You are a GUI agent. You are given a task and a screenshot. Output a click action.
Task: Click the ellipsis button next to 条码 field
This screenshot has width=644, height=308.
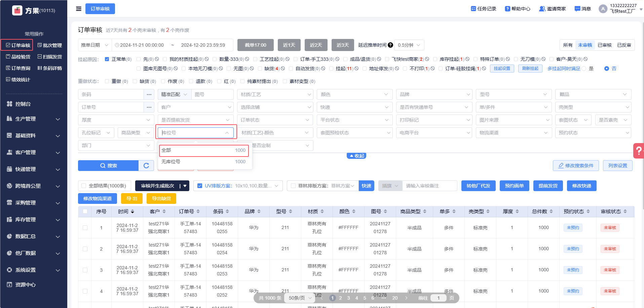click(149, 94)
